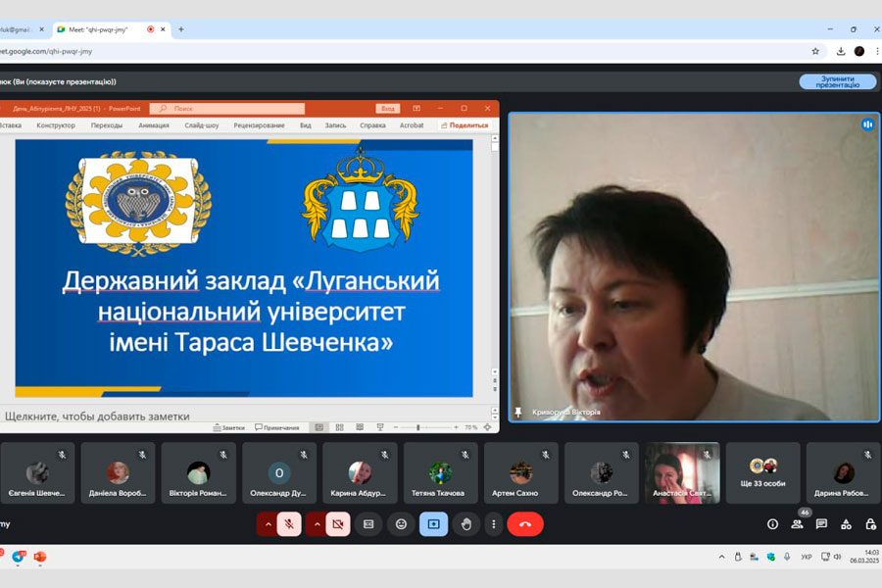Open volume icon in system tray

pos(837,557)
